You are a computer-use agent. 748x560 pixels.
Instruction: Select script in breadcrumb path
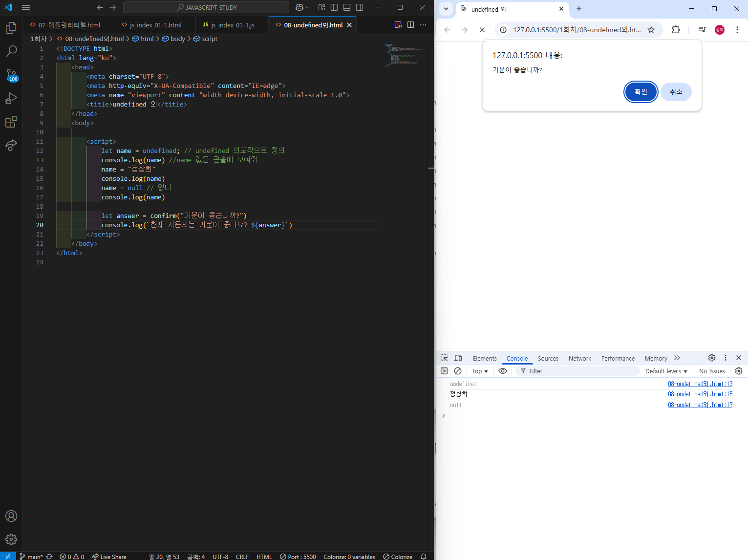click(x=205, y=39)
